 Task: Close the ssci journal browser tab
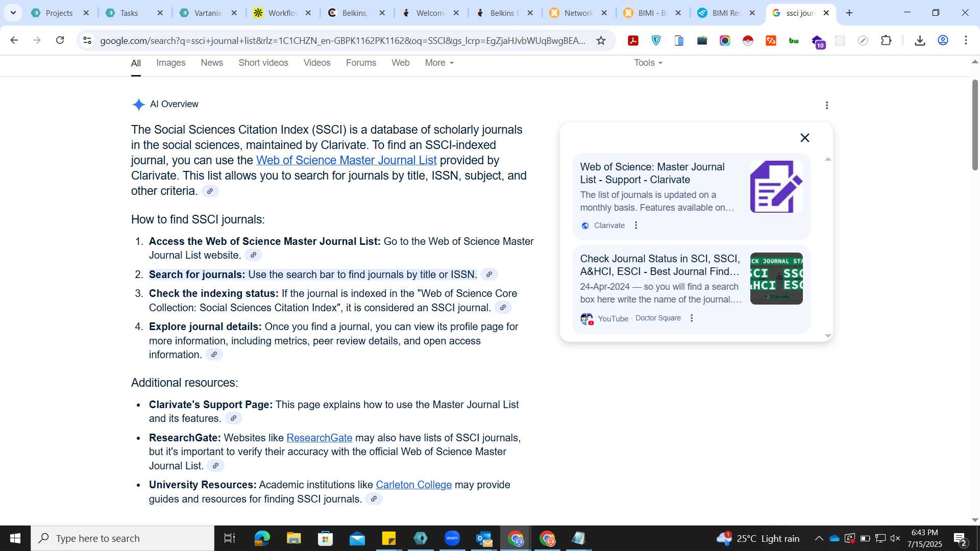pos(826,13)
